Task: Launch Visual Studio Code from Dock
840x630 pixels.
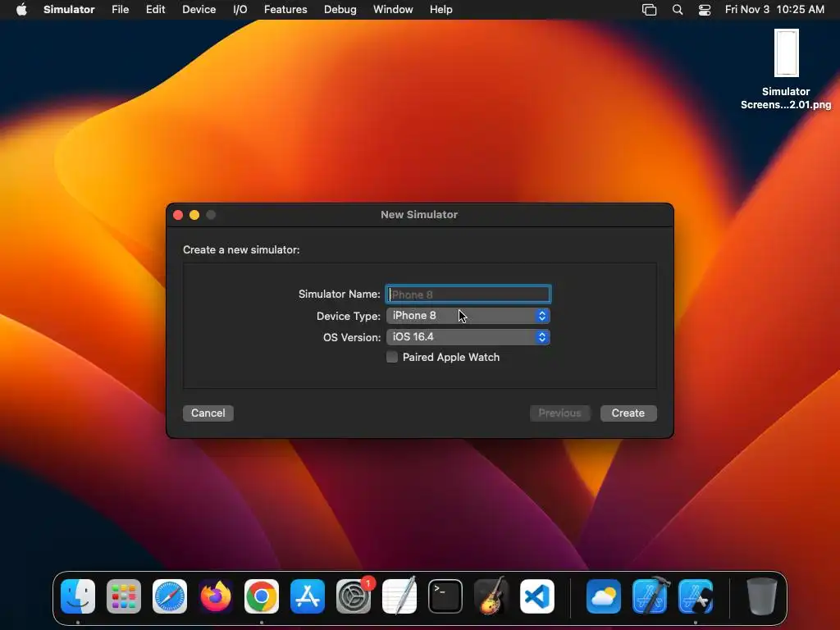Action: [537, 596]
